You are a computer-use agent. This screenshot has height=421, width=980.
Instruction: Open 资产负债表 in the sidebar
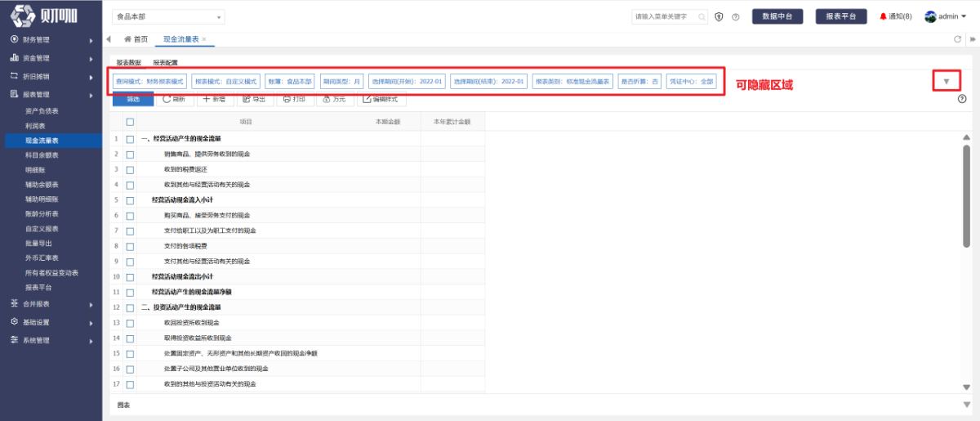(42, 110)
